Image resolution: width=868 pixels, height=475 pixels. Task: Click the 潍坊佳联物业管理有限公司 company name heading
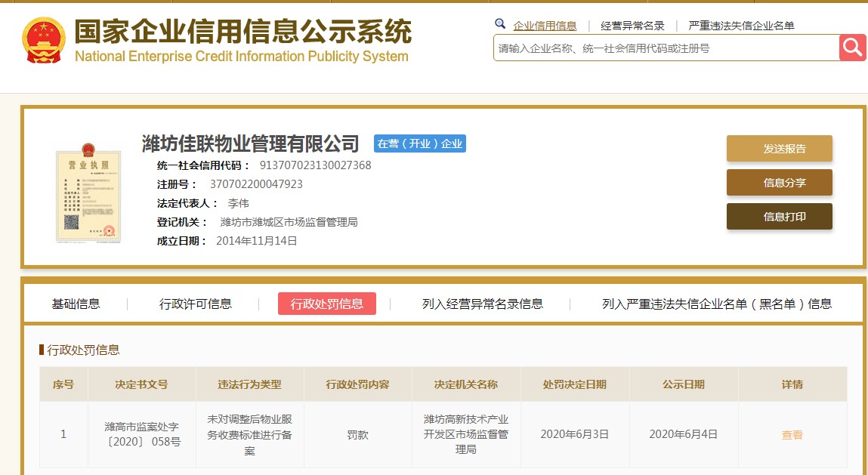point(250,143)
